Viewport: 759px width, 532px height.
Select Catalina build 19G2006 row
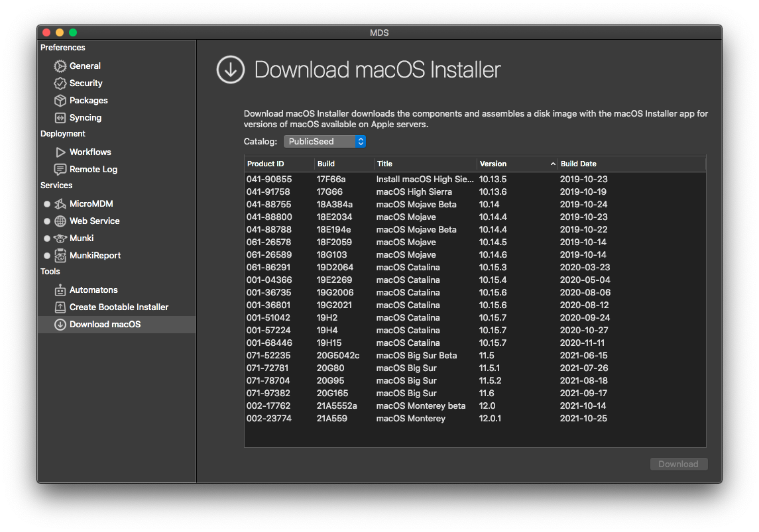[475, 292]
